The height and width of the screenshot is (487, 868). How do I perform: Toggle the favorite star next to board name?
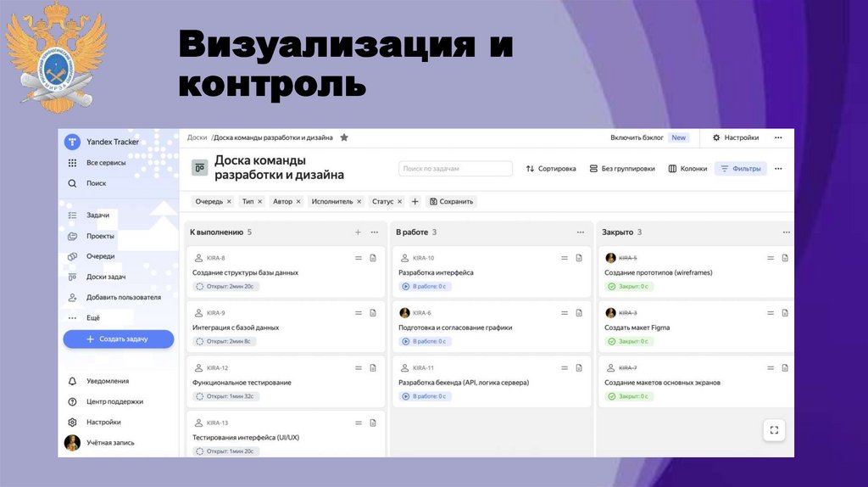344,137
